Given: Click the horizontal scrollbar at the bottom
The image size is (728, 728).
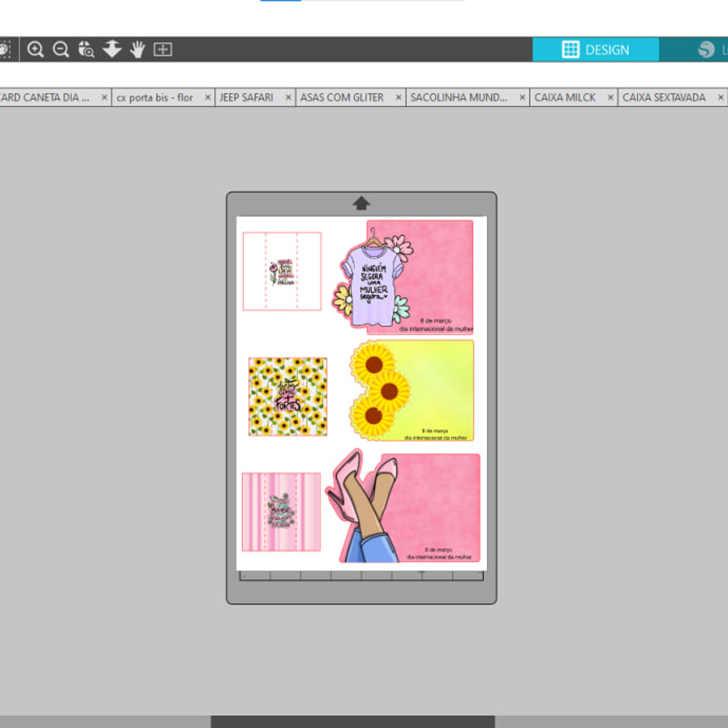Looking at the screenshot, I should point(353,721).
